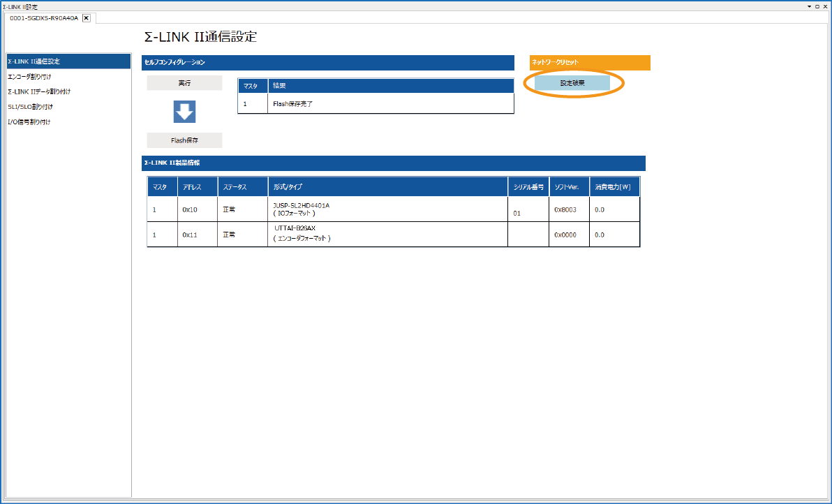Click the blue down-arrow icon below 実行
Screen dimensions: 832x504
pos(184,112)
